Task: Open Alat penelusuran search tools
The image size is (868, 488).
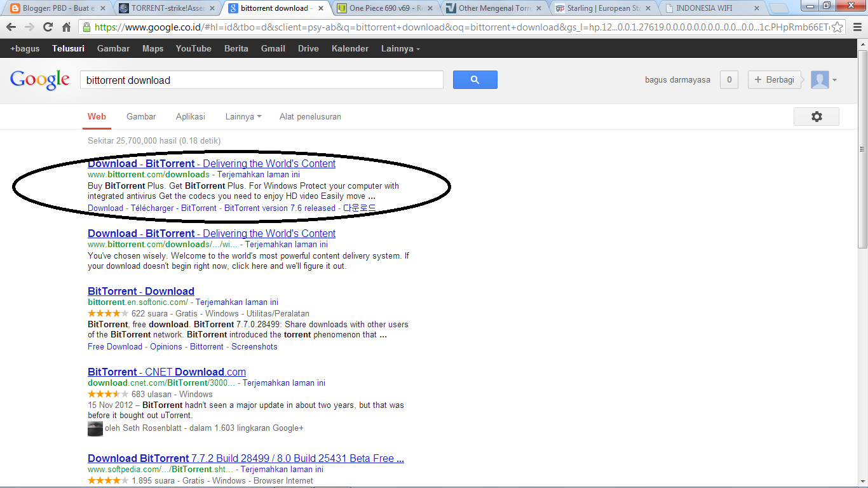Action: 310,117
